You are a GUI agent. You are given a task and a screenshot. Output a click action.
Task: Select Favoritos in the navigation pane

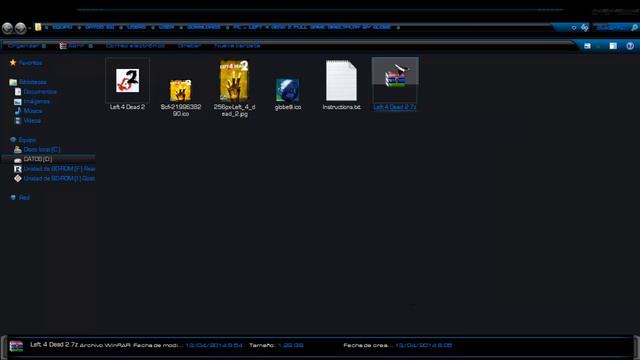[30, 63]
